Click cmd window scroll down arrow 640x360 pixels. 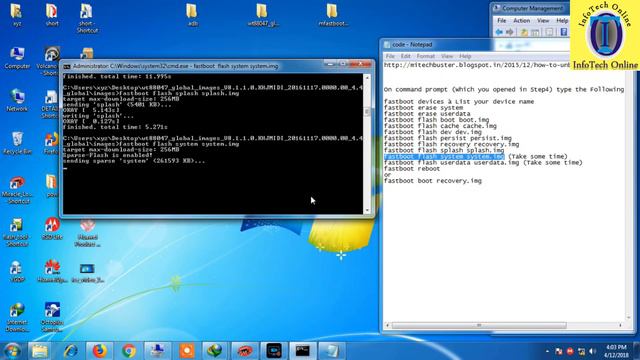[x=367, y=211]
